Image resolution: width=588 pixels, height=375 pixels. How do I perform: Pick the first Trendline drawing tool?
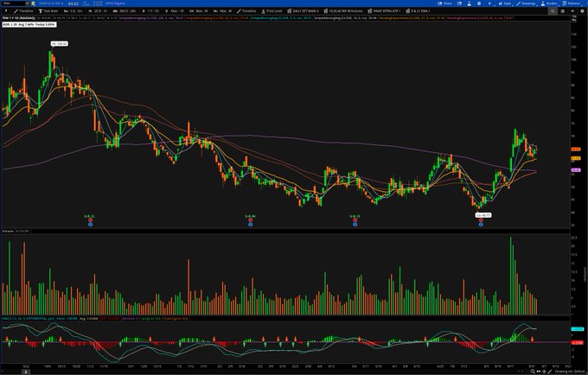[23, 11]
